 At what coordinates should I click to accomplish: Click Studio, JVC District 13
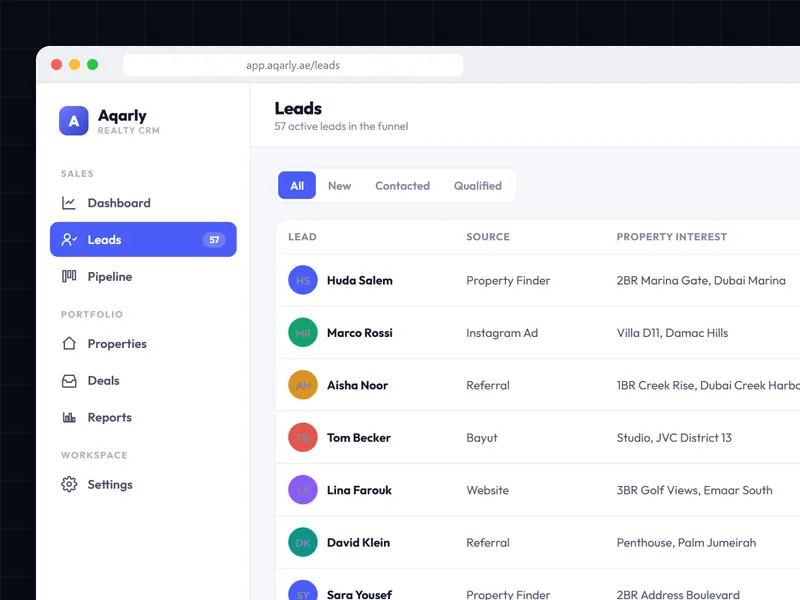674,438
